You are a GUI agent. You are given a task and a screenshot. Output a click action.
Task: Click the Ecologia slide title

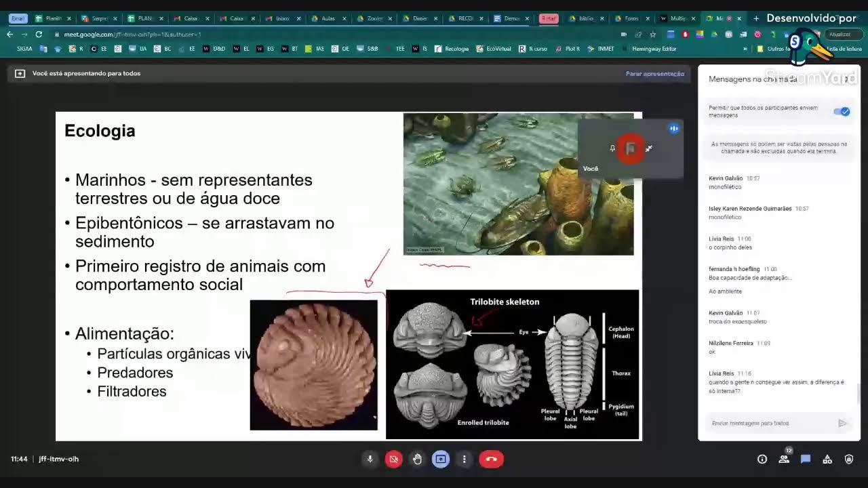pos(100,131)
